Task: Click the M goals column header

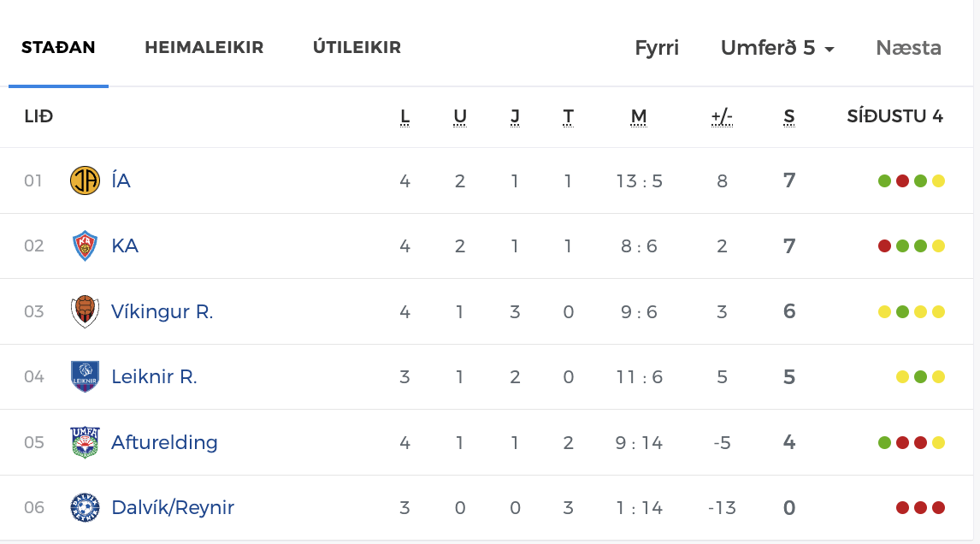Action: pos(639,117)
